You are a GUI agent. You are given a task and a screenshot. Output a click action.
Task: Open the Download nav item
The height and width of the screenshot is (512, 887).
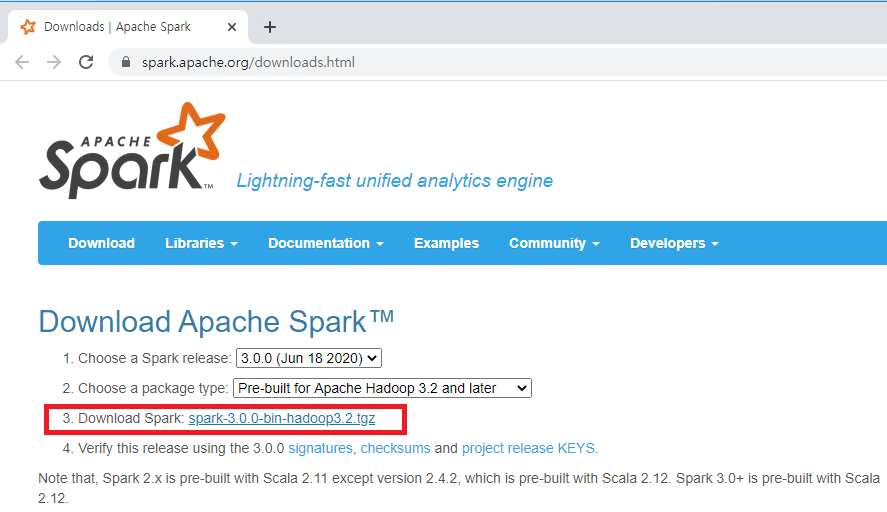101,243
